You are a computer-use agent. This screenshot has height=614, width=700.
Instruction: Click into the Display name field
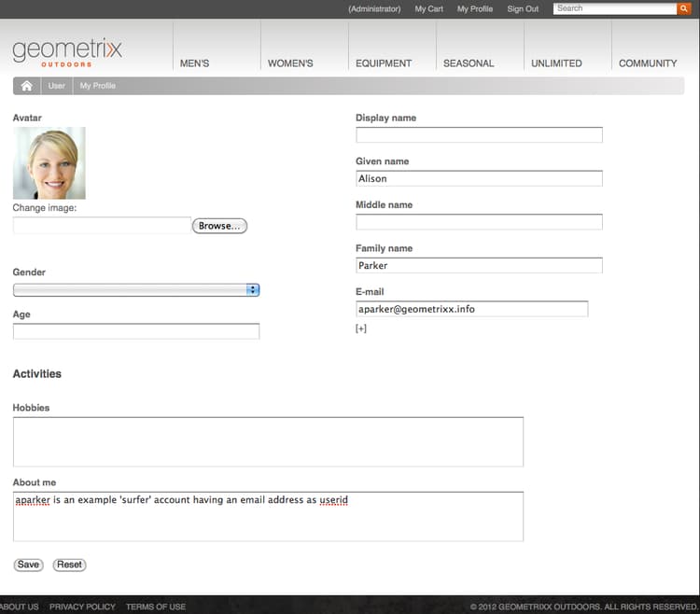click(x=479, y=134)
